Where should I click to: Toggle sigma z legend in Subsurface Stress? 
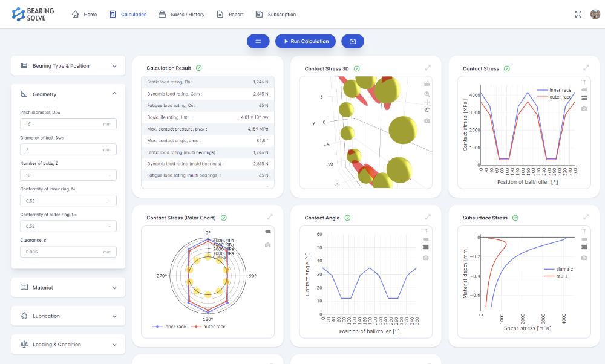[x=558, y=269]
